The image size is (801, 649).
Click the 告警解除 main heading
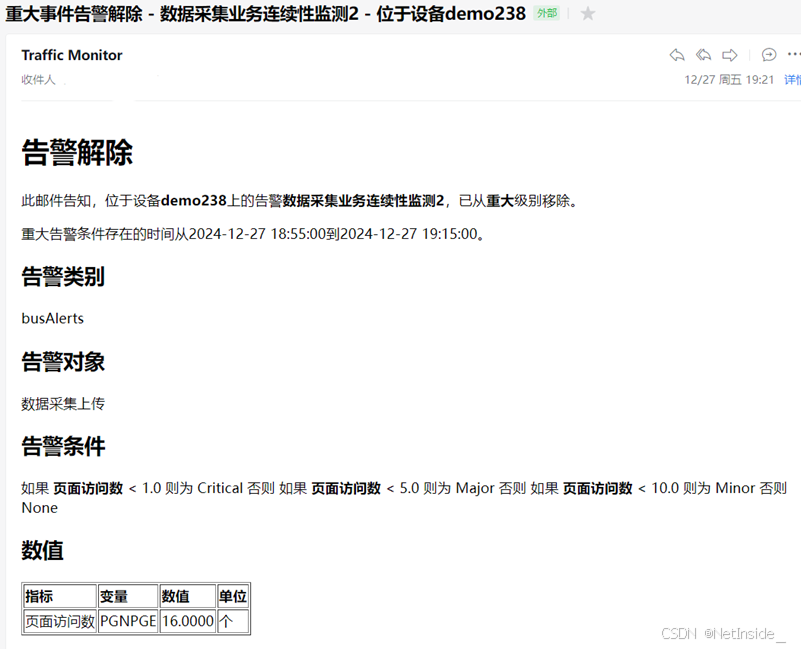pos(77,152)
